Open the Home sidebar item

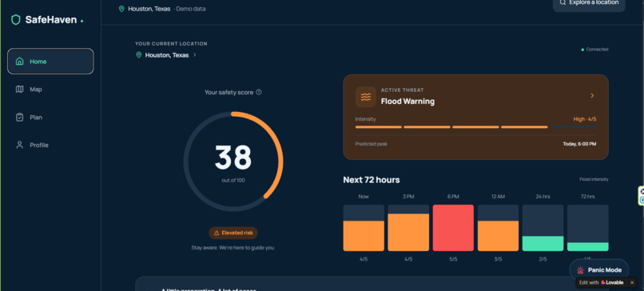50,62
